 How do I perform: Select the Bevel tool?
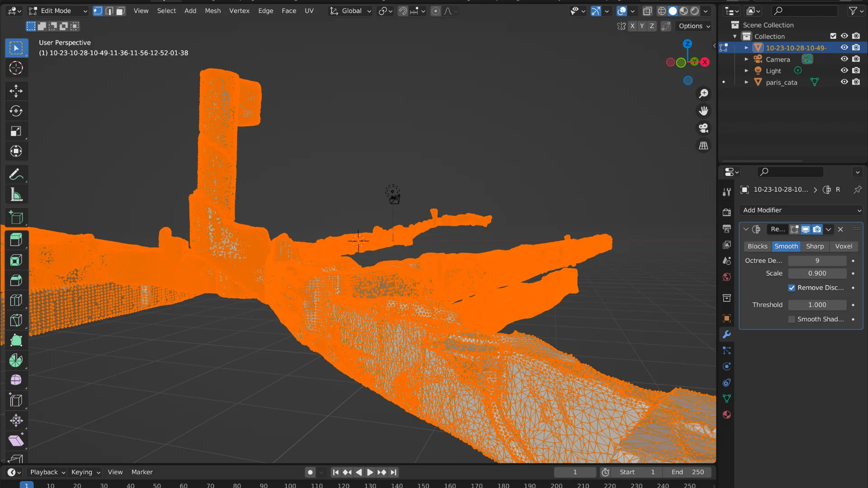coord(16,280)
